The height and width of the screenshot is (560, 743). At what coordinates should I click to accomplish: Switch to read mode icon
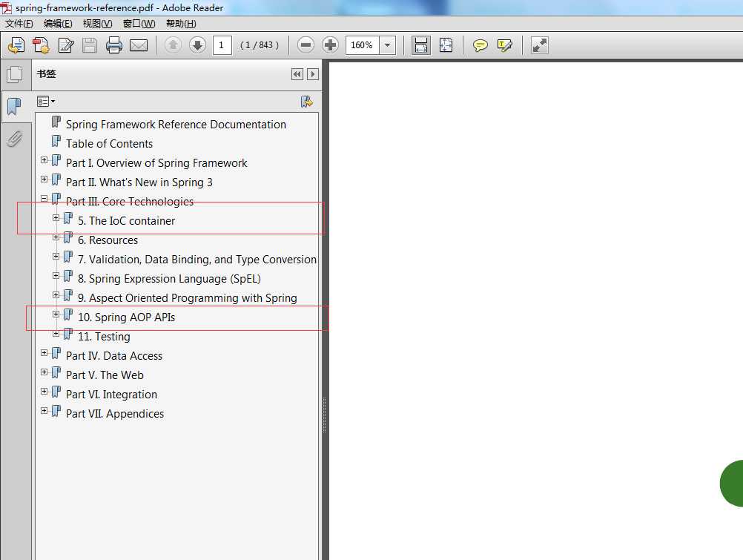point(540,45)
